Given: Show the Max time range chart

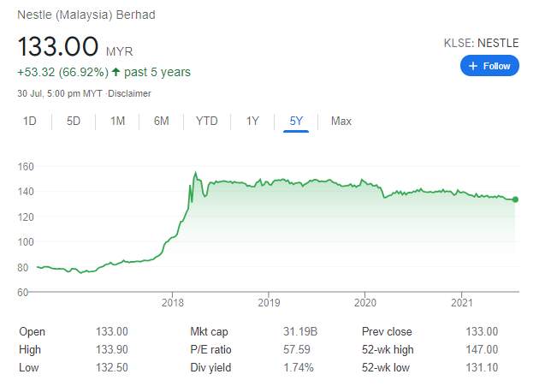Looking at the screenshot, I should click(x=341, y=122).
